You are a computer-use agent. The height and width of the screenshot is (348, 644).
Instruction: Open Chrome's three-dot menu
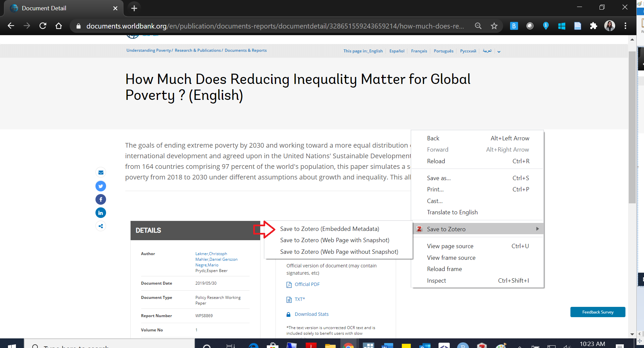[625, 26]
